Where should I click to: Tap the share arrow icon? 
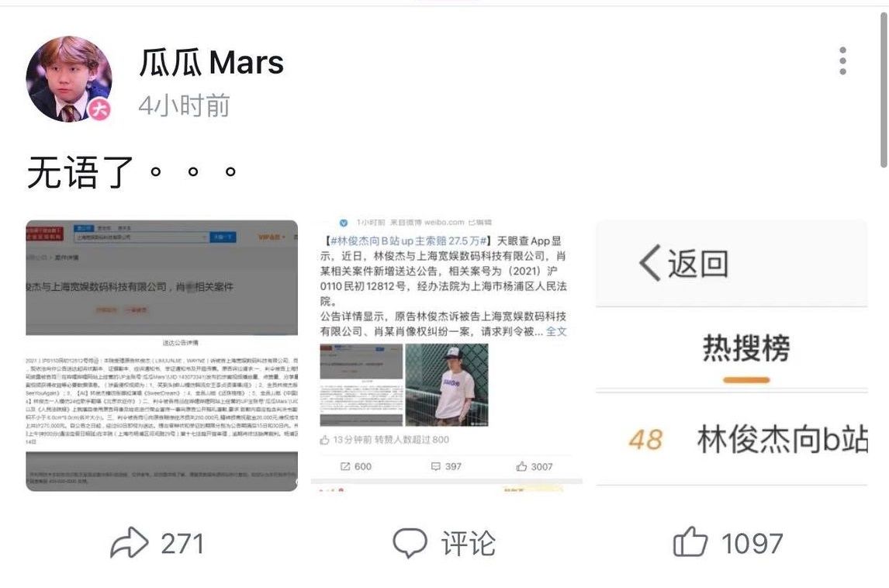point(130,543)
